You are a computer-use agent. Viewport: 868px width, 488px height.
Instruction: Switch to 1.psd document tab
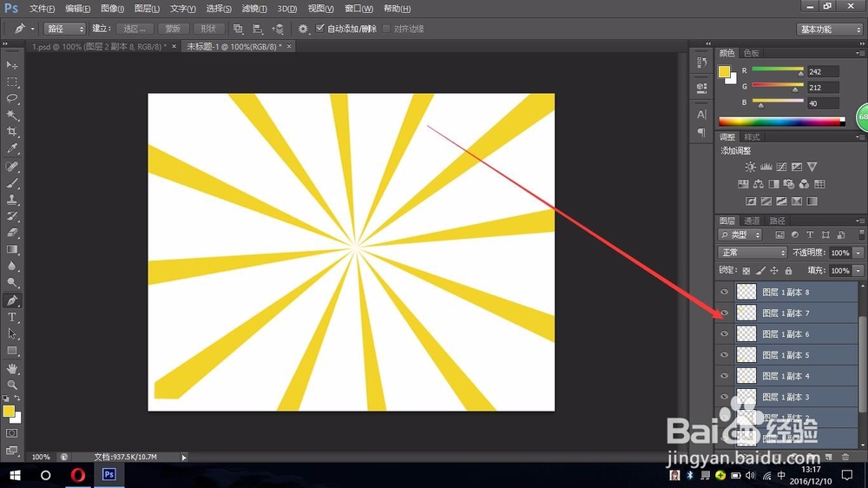[99, 47]
